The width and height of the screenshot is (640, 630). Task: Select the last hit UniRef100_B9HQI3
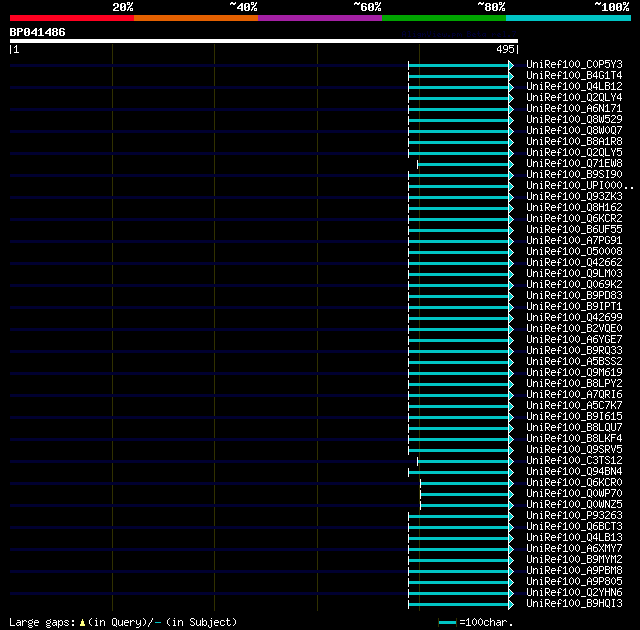pos(574,604)
